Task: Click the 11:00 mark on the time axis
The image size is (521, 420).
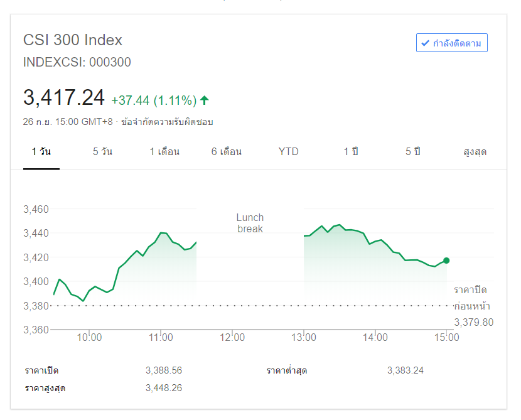Action: [161, 338]
